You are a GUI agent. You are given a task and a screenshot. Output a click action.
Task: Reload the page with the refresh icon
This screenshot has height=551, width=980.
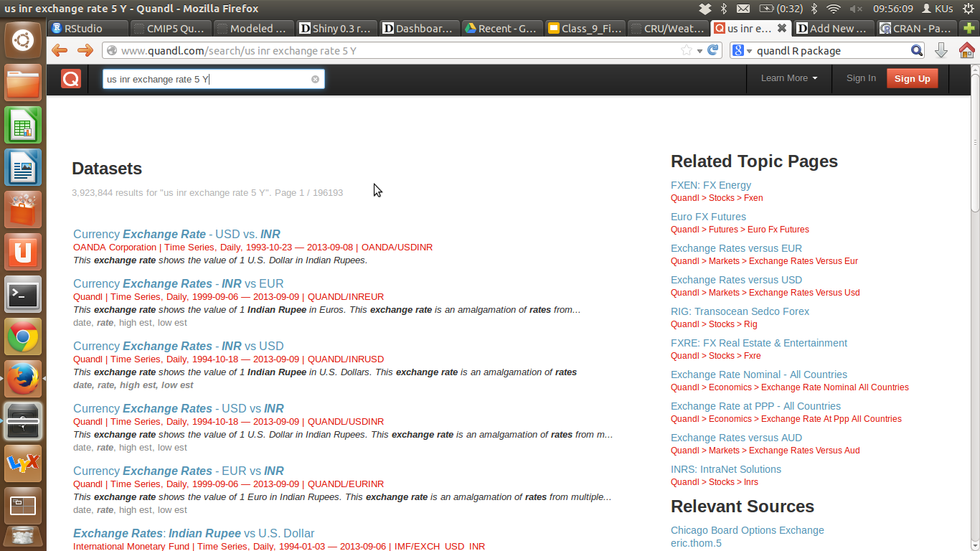pyautogui.click(x=712, y=50)
